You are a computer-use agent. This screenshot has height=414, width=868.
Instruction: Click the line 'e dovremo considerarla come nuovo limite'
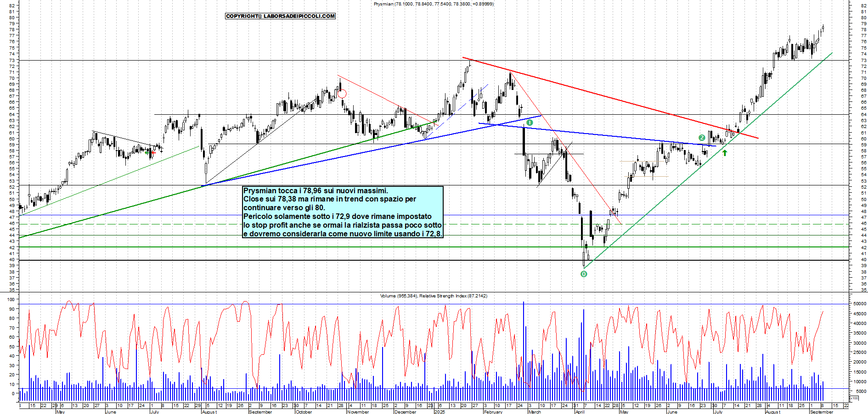pyautogui.click(x=342, y=234)
